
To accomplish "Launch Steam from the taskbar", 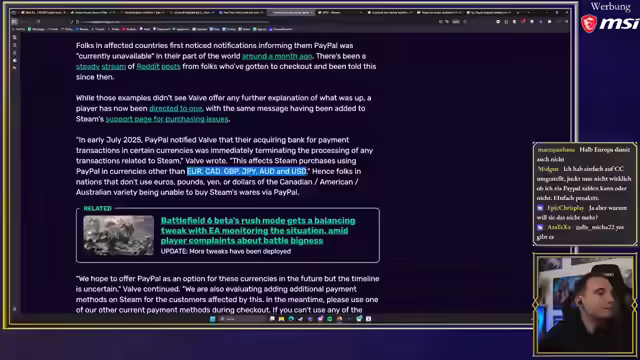I will click(300, 319).
